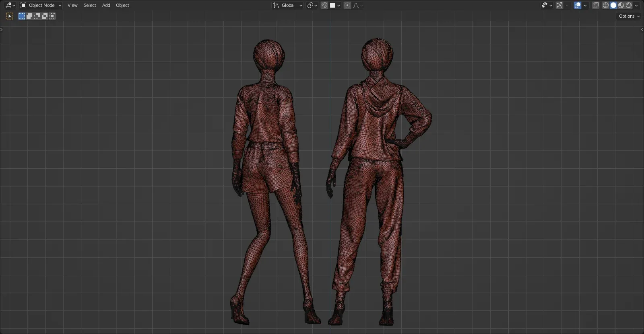
Task: Open the overlays options dropdown arrow
Action: tap(585, 5)
